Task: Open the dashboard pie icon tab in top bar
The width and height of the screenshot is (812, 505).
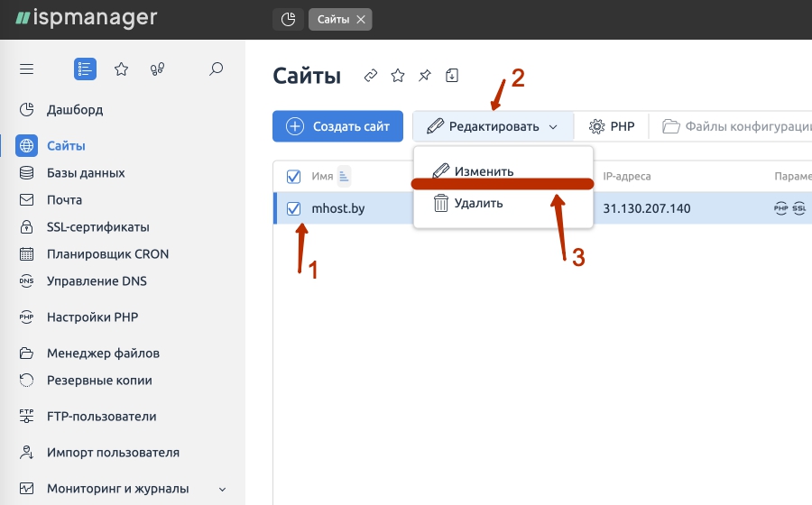Action: 288,19
